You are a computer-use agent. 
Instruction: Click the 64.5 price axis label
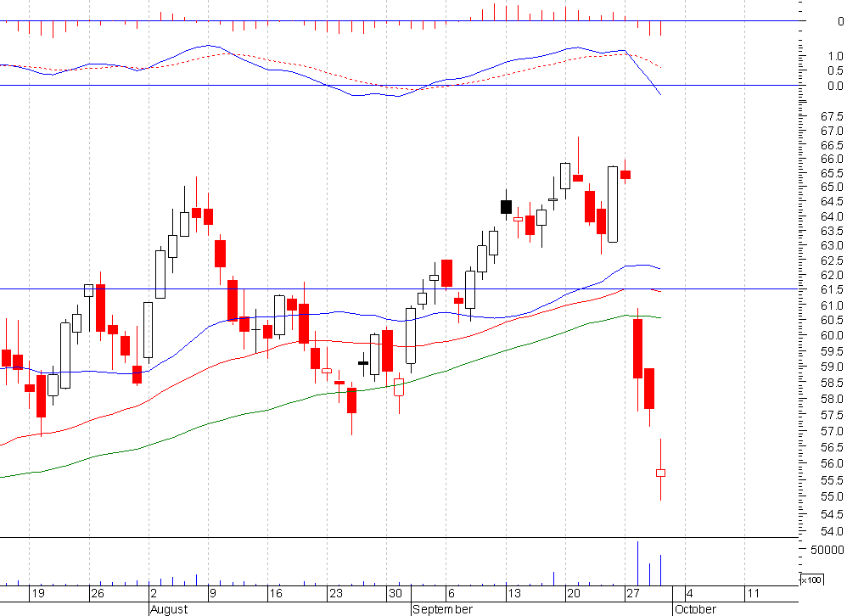pos(832,202)
